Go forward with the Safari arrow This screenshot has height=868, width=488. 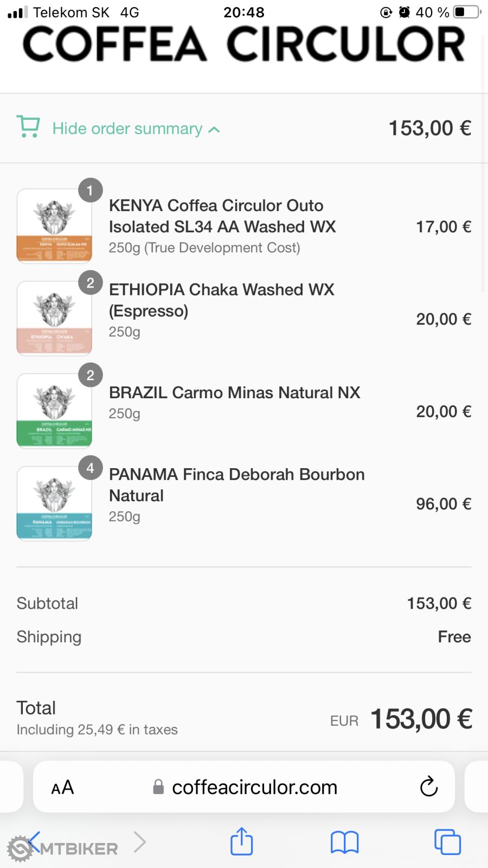[140, 841]
